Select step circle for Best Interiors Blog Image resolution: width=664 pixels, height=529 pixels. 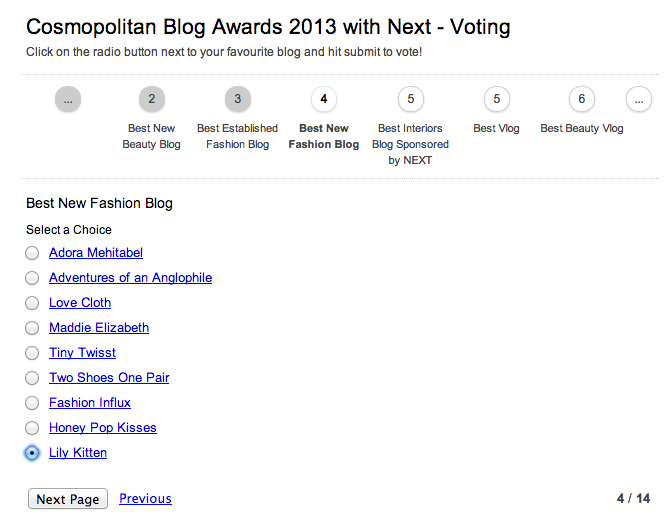[x=410, y=99]
